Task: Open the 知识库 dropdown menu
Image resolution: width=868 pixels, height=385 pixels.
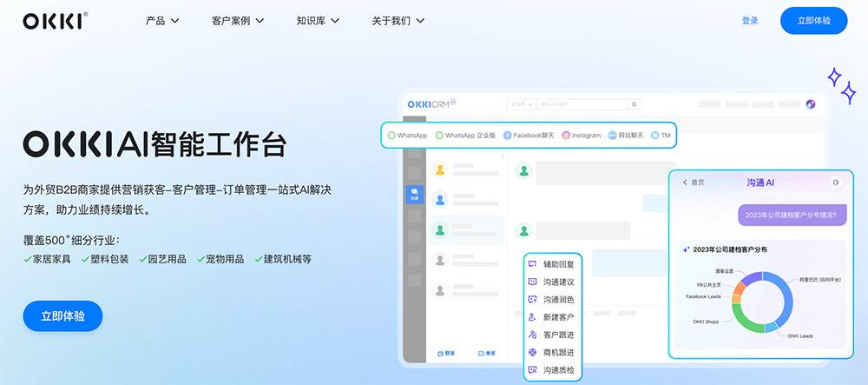Action: (x=318, y=21)
